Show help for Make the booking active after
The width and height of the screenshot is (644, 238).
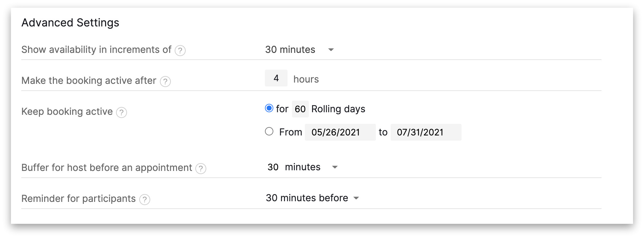point(165,82)
